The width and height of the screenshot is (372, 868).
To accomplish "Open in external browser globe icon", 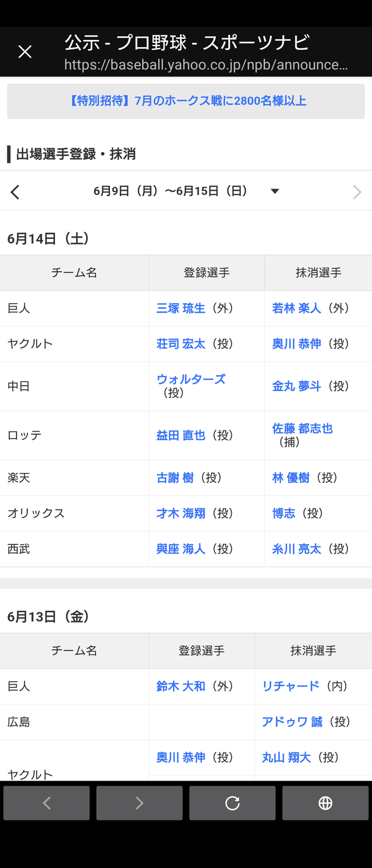I will (x=325, y=803).
